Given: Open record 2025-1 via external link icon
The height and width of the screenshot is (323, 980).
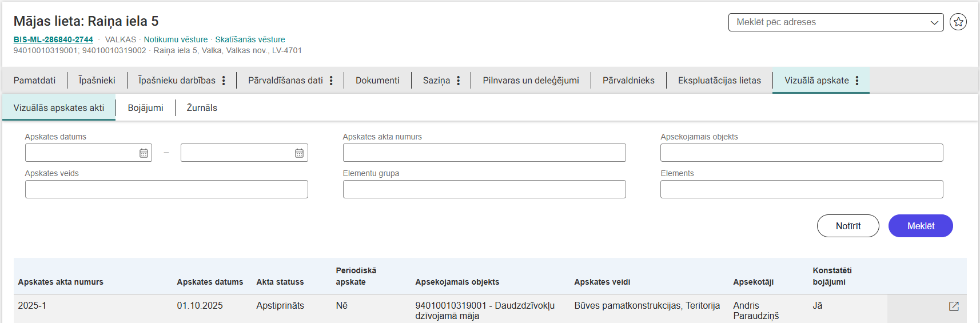Looking at the screenshot, I should click(953, 306).
